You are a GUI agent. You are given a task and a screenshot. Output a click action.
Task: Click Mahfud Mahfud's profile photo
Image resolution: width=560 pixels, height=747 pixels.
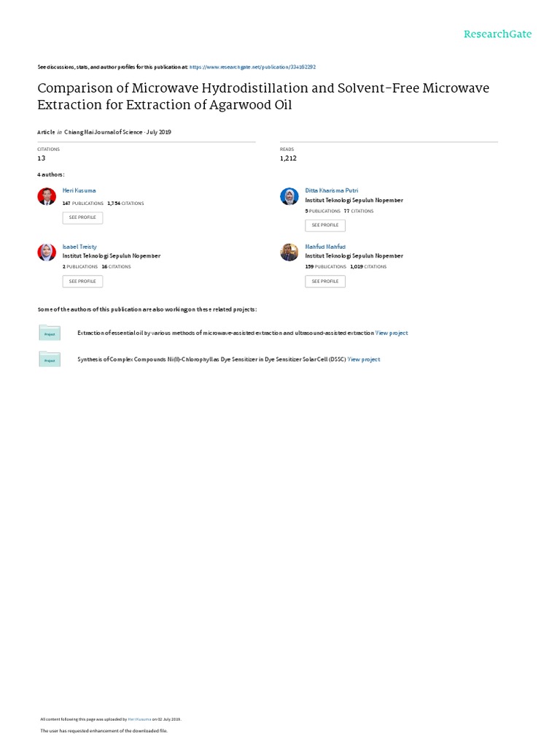(x=289, y=252)
